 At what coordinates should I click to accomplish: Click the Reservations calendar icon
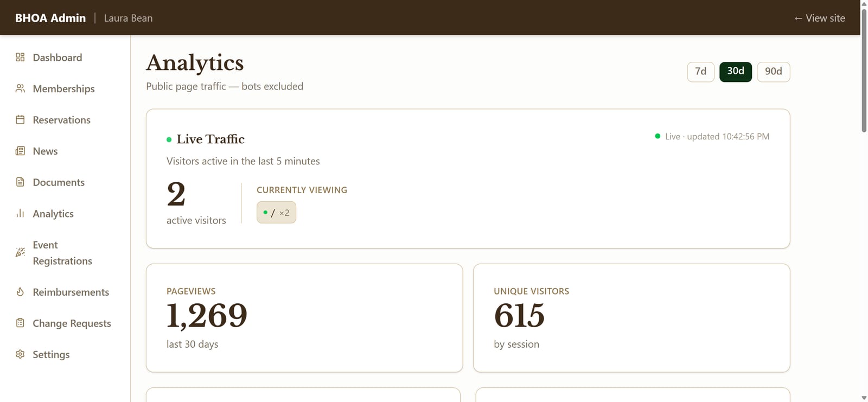pos(20,120)
